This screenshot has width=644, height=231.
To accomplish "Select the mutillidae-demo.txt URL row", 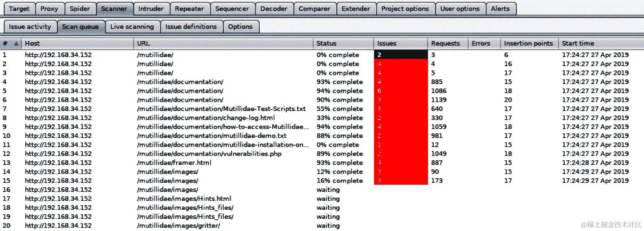I will tap(322, 136).
